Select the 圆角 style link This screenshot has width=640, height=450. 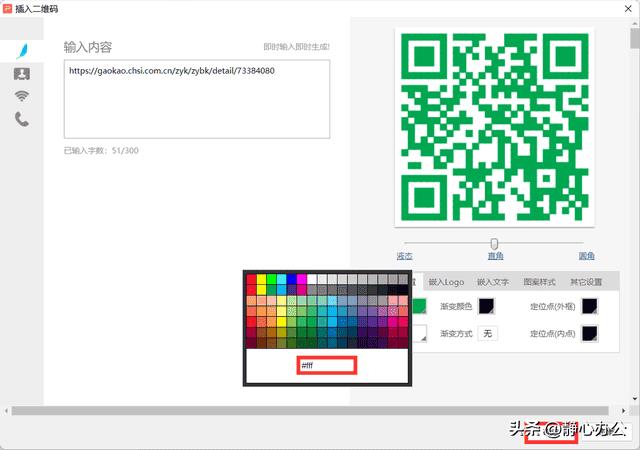point(587,256)
